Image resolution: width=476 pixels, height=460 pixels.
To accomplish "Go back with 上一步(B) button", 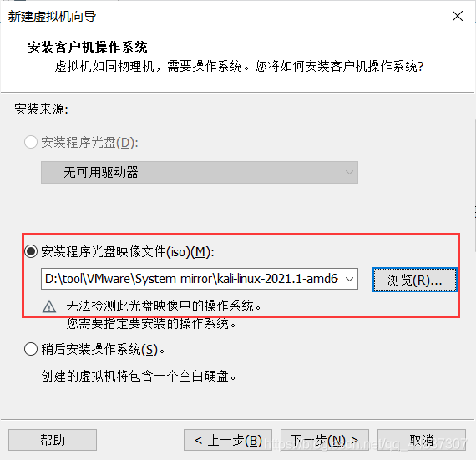I will coord(228,440).
